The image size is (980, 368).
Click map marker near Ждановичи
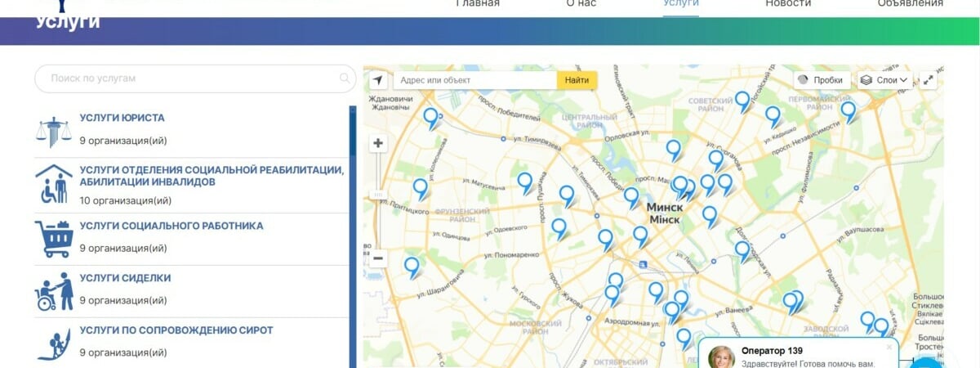[430, 119]
